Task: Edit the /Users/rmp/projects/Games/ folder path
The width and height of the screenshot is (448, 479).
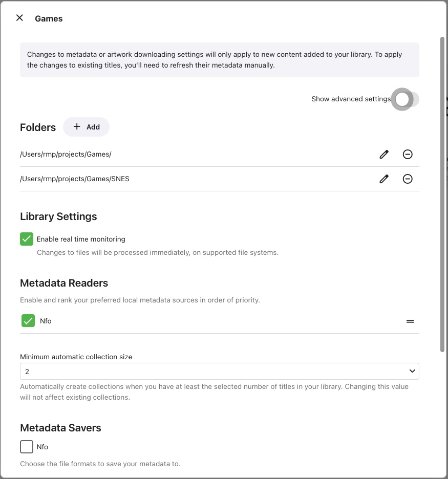Action: point(384,154)
